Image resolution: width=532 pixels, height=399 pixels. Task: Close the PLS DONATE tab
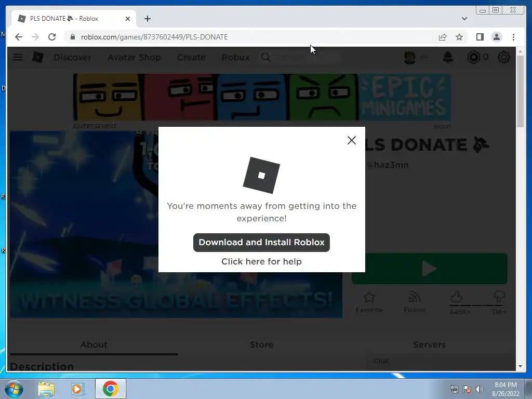[x=128, y=19]
